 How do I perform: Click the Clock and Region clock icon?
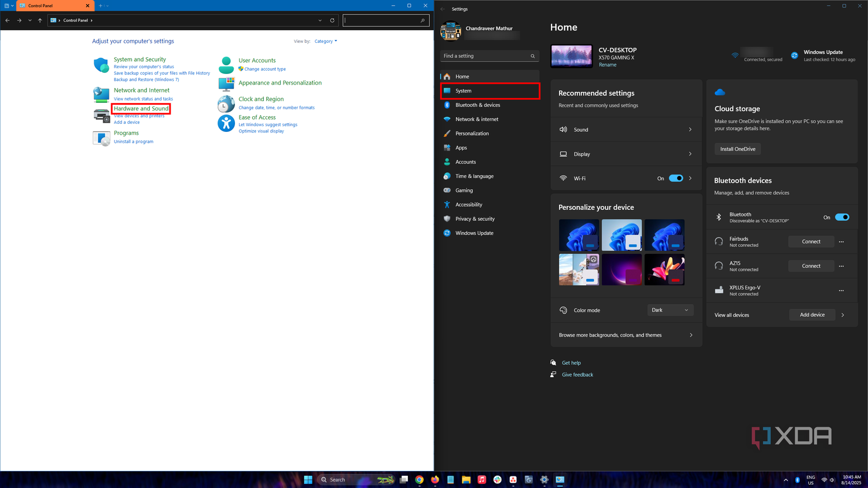pyautogui.click(x=226, y=103)
